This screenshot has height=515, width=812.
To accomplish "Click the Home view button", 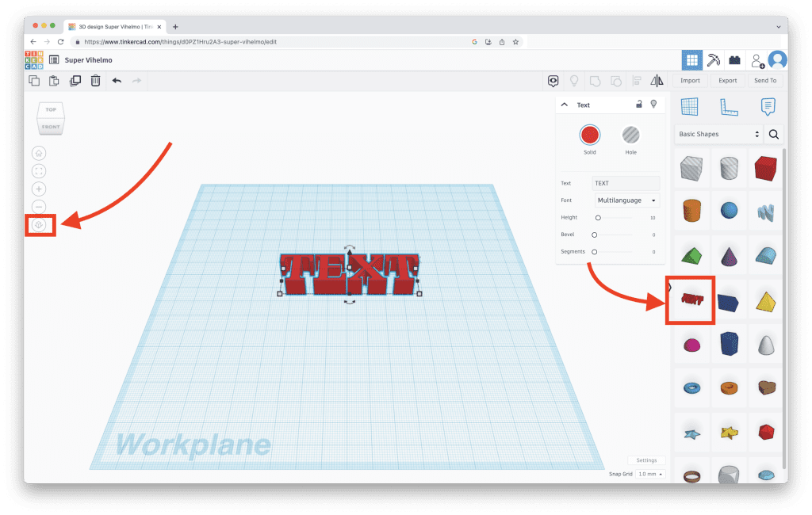I will pyautogui.click(x=39, y=153).
